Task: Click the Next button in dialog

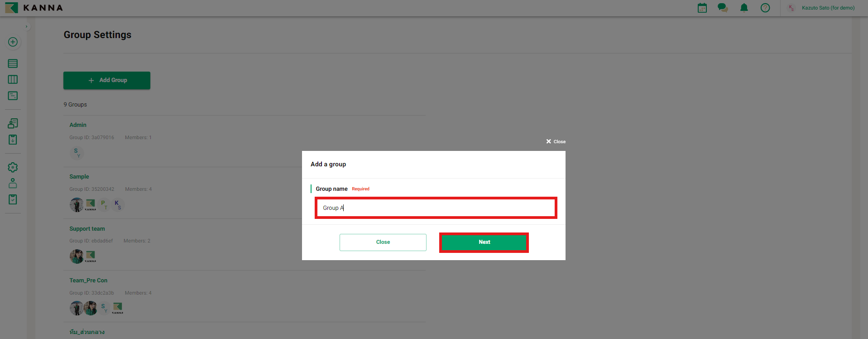Action: [484, 242]
